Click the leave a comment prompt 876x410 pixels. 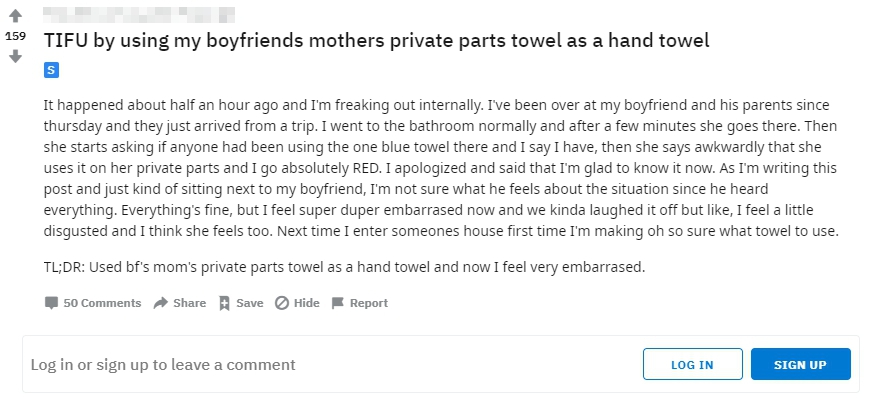163,364
